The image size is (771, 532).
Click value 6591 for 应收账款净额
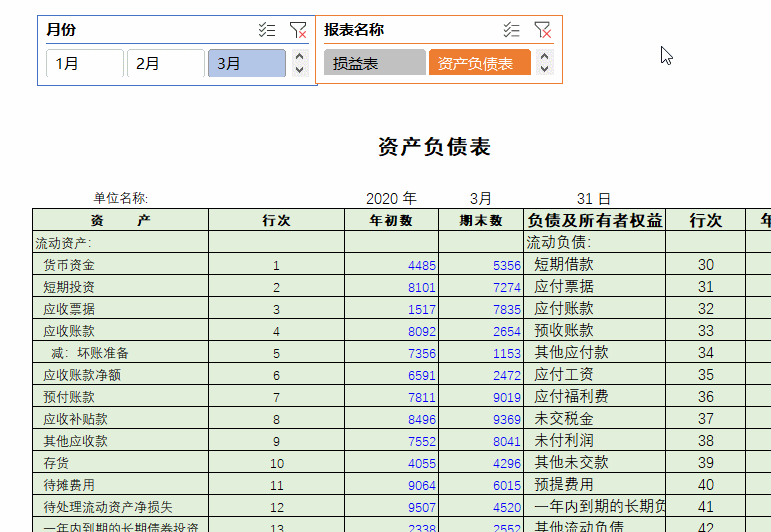pos(391,375)
